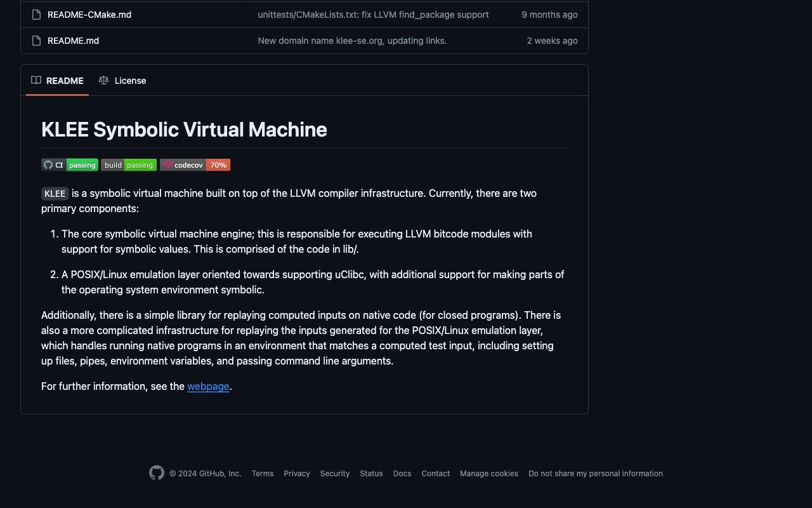The height and width of the screenshot is (508, 812).
Task: Open Status footer link
Action: point(371,474)
